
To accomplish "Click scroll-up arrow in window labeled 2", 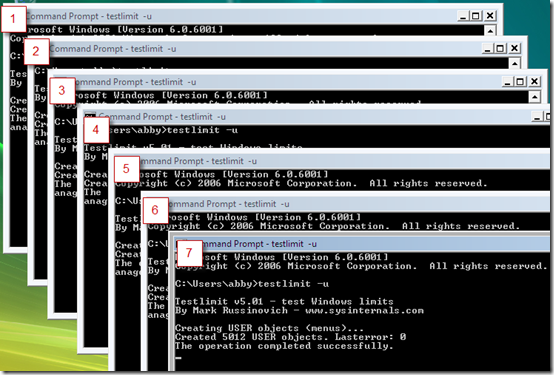I will (515, 63).
